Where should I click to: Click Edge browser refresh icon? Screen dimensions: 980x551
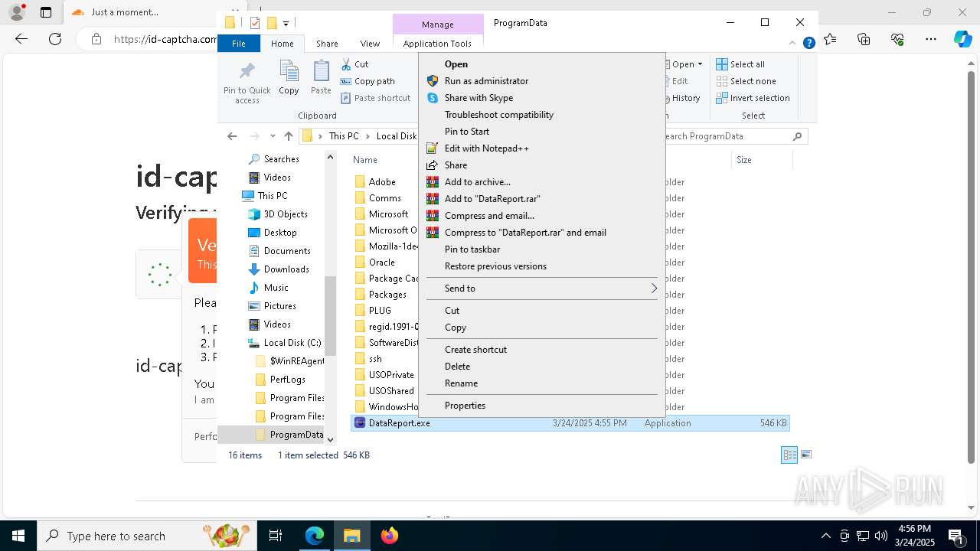[55, 39]
